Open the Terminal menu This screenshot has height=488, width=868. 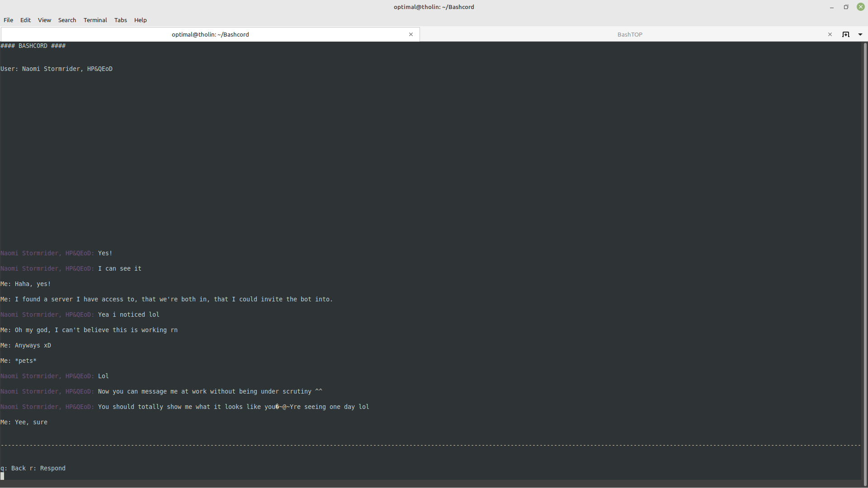click(95, 20)
